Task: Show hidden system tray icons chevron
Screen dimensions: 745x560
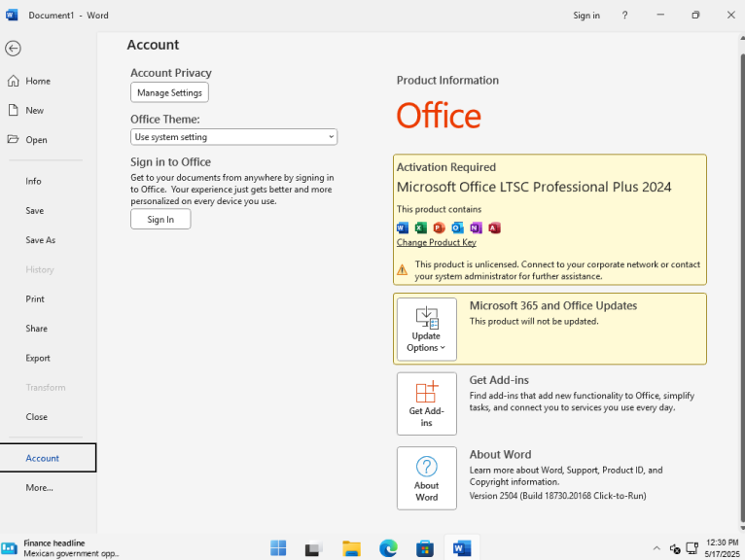Action: (x=656, y=548)
